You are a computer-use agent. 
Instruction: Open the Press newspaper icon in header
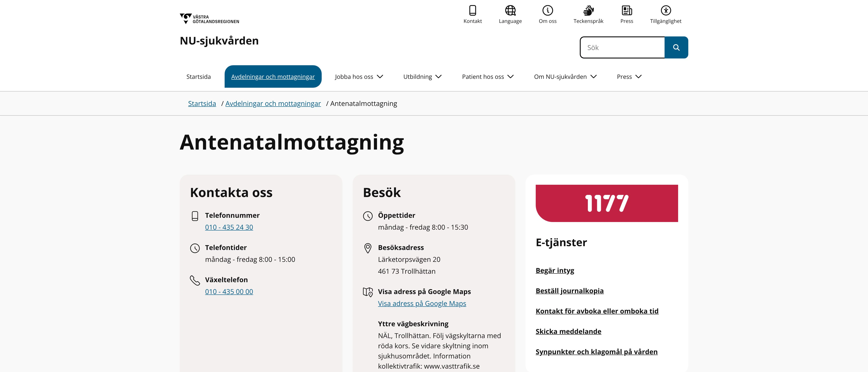pyautogui.click(x=627, y=10)
